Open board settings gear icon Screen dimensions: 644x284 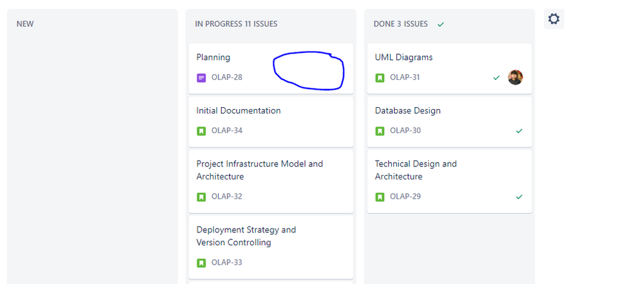point(554,19)
